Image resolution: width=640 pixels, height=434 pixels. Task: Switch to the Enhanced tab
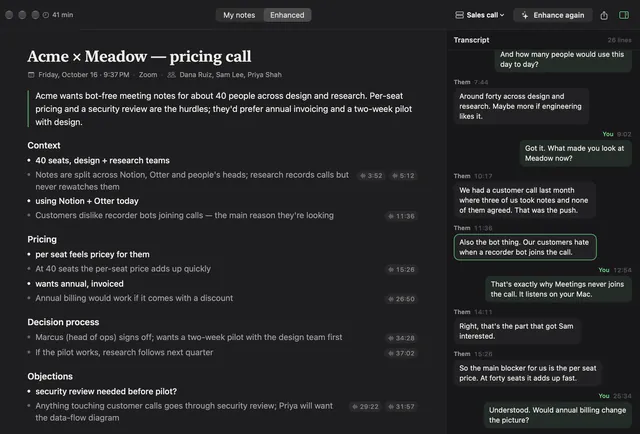(287, 15)
